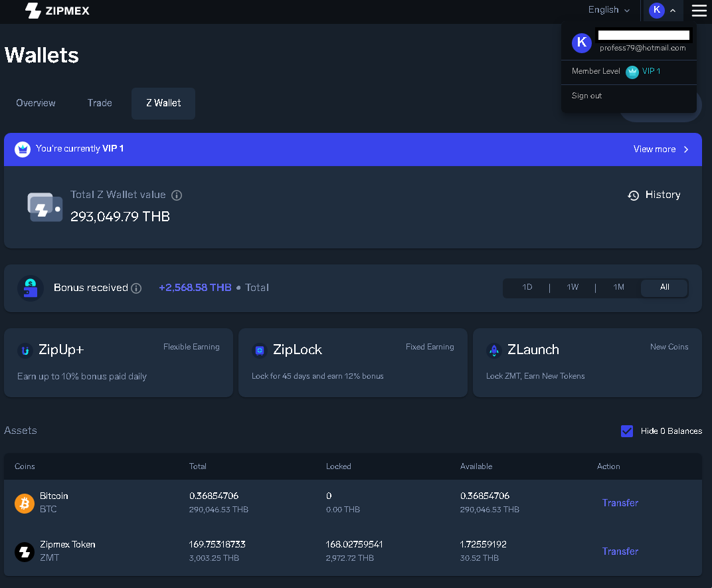Collapse the account menu chevron
Image resolution: width=712 pixels, height=588 pixels.
click(673, 11)
